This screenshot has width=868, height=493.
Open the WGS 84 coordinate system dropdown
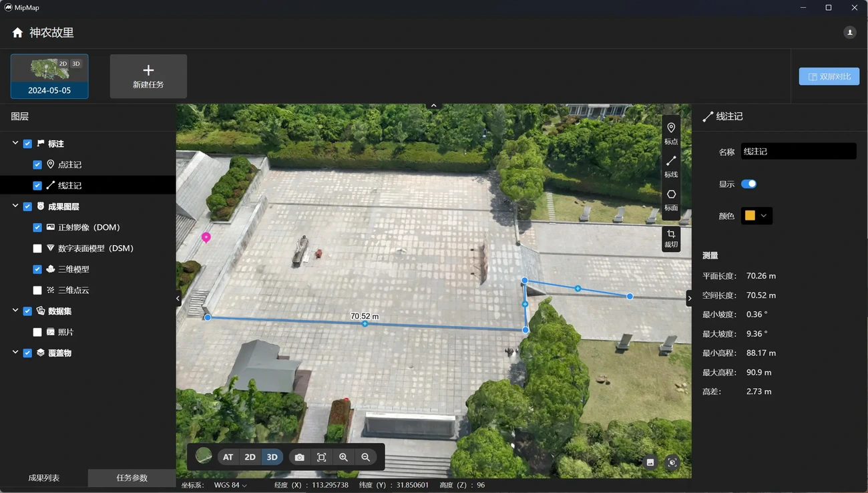[230, 485]
